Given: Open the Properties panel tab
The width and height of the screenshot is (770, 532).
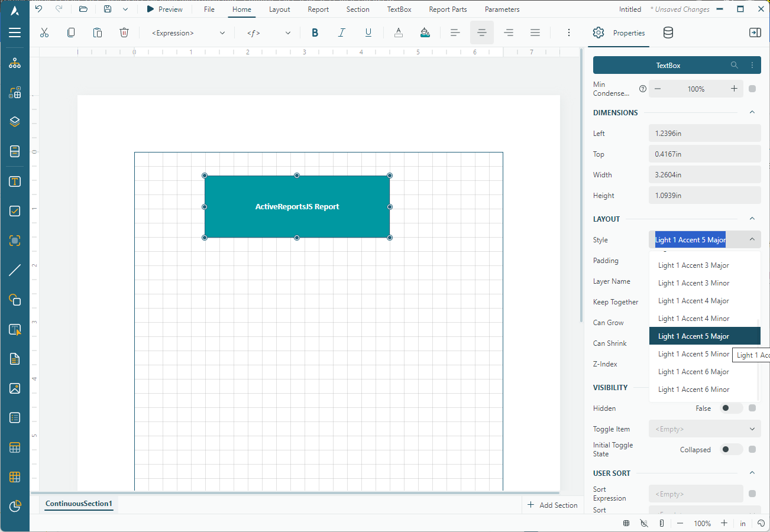Looking at the screenshot, I should 619,33.
